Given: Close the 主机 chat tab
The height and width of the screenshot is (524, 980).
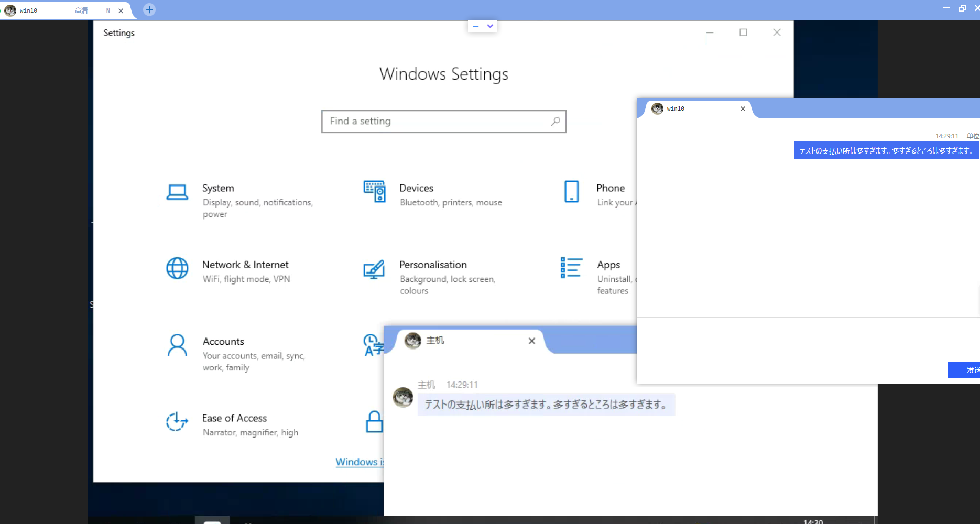Looking at the screenshot, I should (x=532, y=341).
